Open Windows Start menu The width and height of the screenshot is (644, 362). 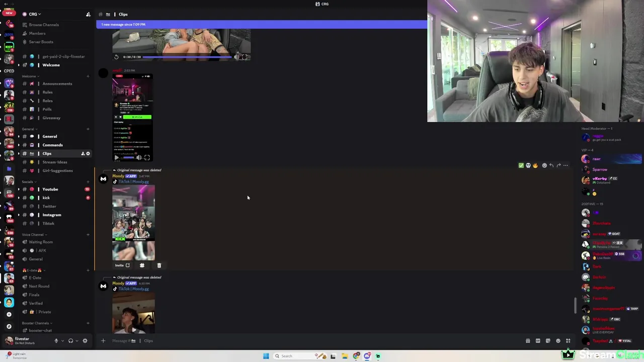pos(266,356)
